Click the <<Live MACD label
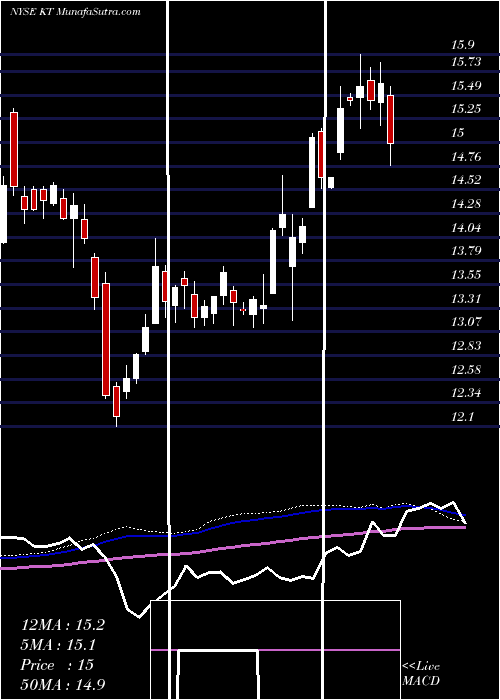 [421, 673]
